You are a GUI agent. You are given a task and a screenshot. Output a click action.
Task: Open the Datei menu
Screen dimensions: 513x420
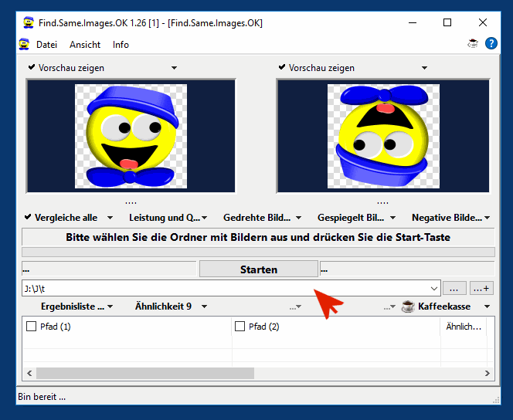click(x=46, y=45)
